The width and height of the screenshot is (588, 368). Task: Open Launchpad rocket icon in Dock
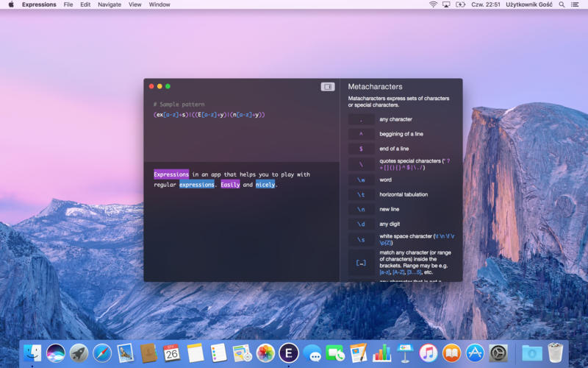point(79,353)
